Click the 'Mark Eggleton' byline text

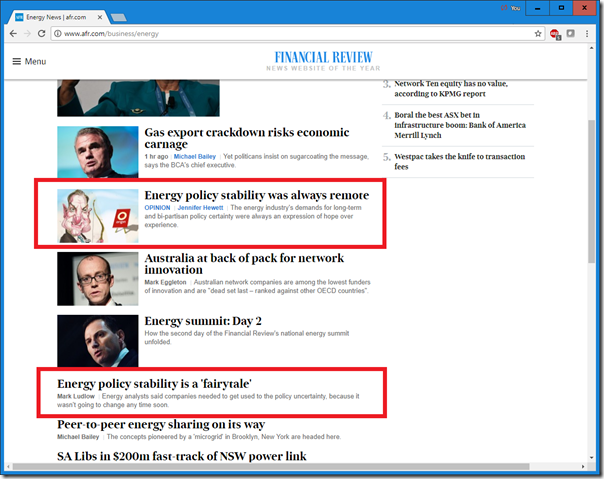[165, 282]
